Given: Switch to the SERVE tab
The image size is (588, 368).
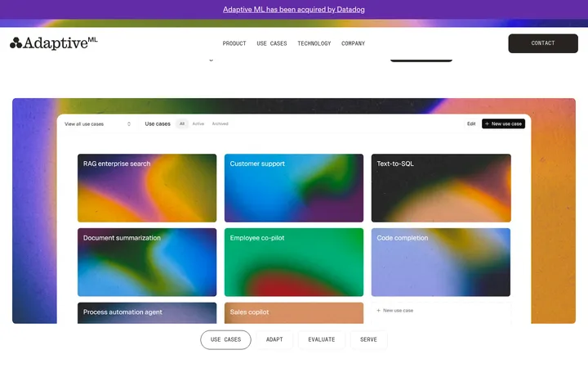Looking at the screenshot, I should [x=368, y=339].
